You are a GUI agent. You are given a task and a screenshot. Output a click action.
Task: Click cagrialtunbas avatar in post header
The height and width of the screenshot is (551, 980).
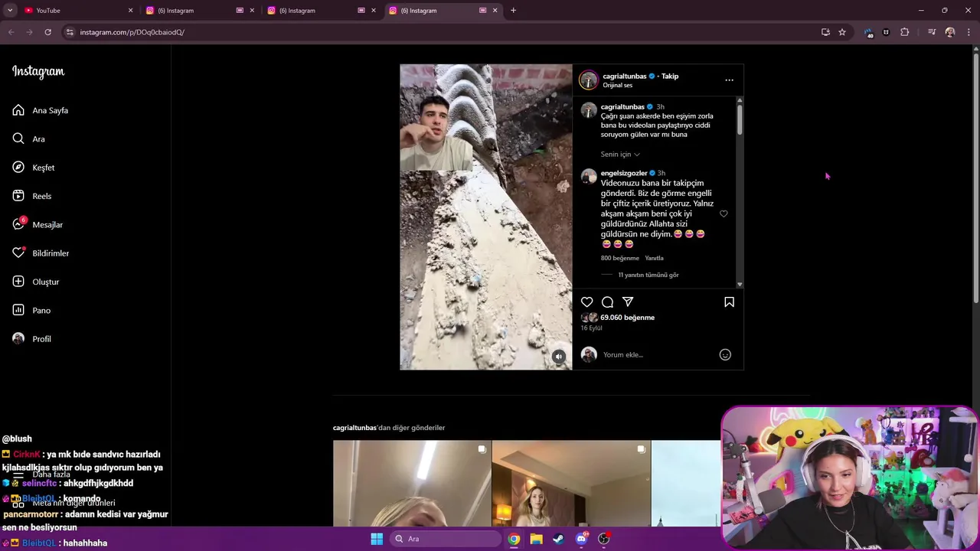click(589, 80)
